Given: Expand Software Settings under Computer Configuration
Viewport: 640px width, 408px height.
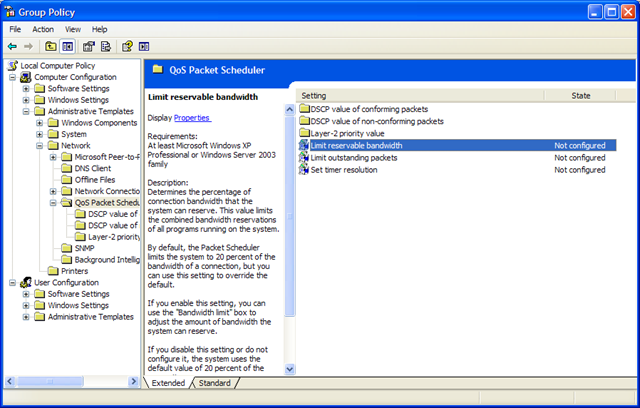Looking at the screenshot, I should click(x=26, y=89).
